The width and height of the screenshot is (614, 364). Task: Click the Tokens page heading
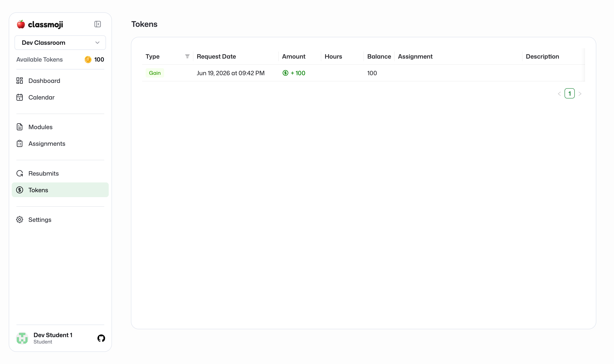144,24
